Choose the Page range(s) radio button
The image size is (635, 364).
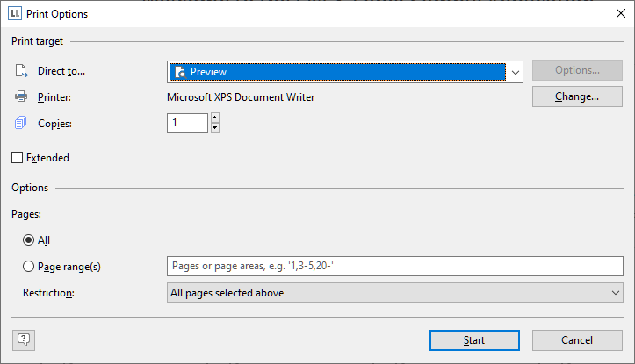coord(28,266)
